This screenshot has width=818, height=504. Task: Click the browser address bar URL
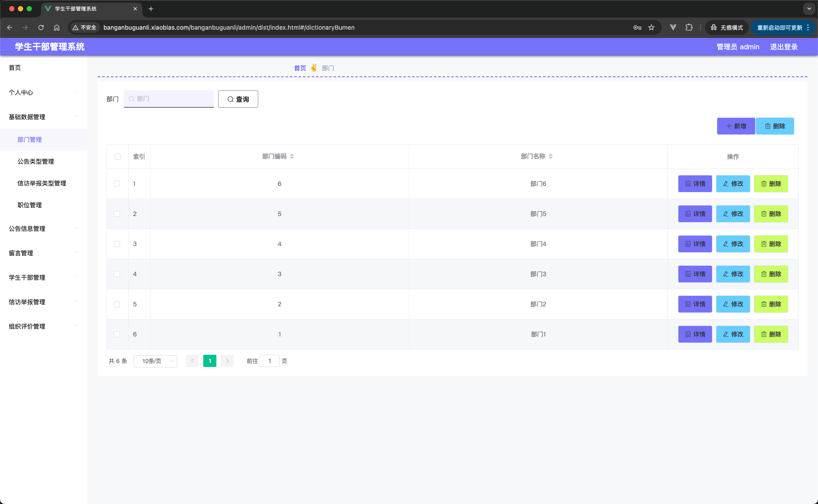229,27
